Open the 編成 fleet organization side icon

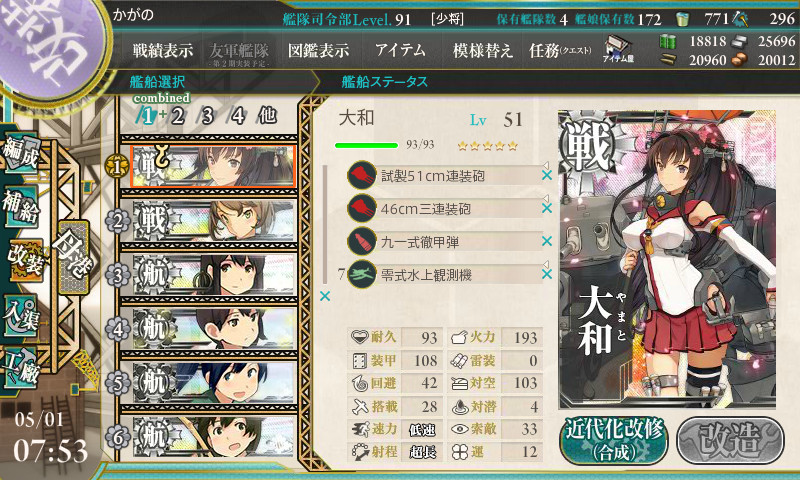point(20,152)
